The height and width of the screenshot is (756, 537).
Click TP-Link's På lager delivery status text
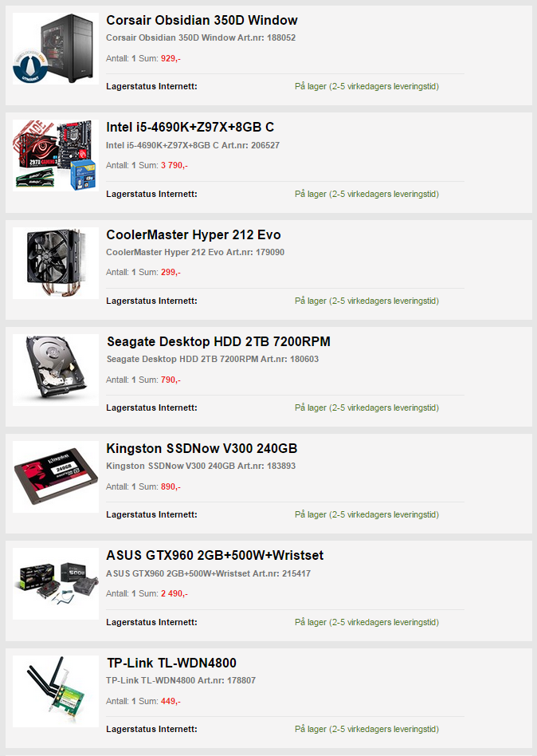[x=367, y=730]
